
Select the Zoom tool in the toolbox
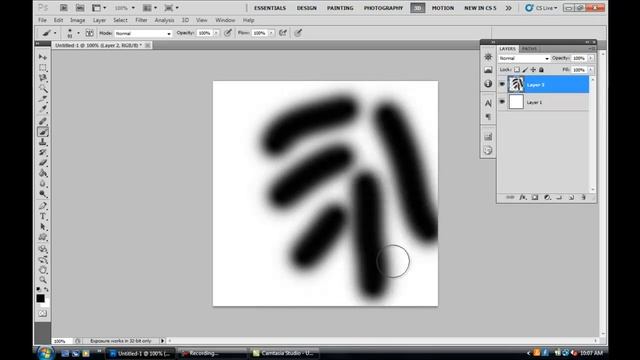[x=42, y=280]
